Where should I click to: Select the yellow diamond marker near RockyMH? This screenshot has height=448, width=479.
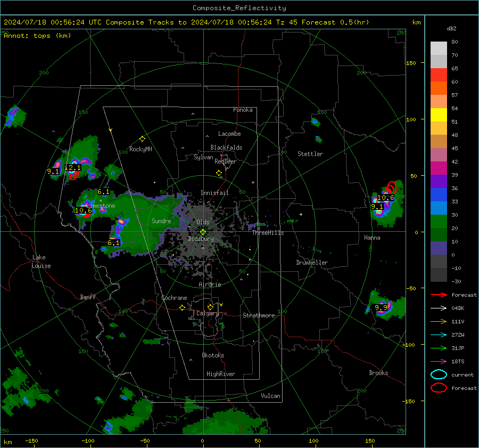point(142,139)
